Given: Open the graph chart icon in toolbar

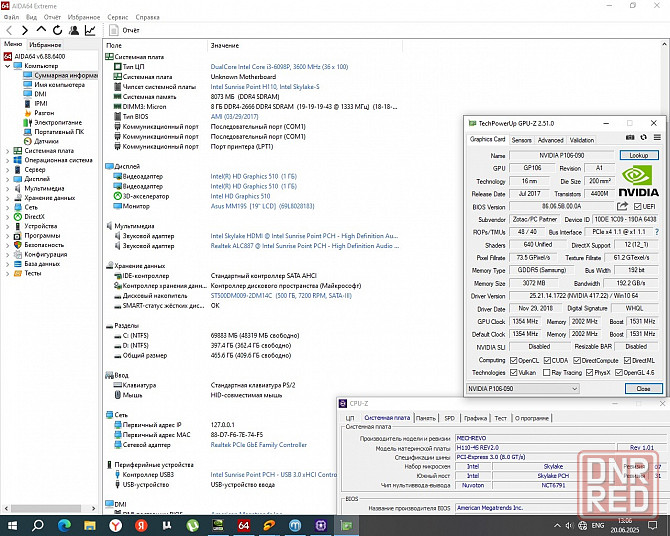Looking at the screenshot, I should [90, 30].
